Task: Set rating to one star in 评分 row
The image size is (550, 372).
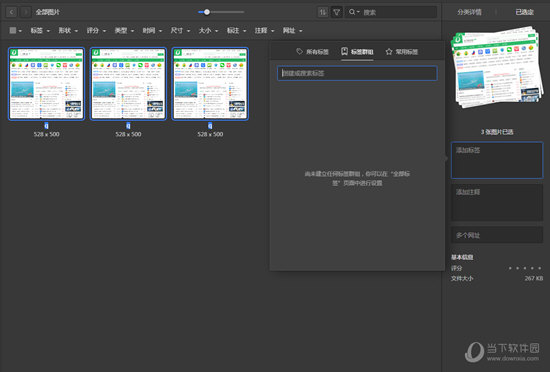Action: pyautogui.click(x=510, y=268)
